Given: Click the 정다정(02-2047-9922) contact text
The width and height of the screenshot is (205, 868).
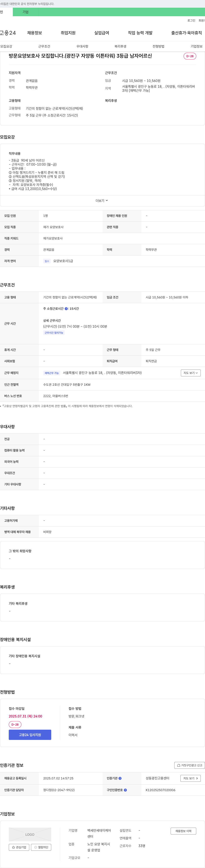Looking at the screenshot, I should pos(59,790).
